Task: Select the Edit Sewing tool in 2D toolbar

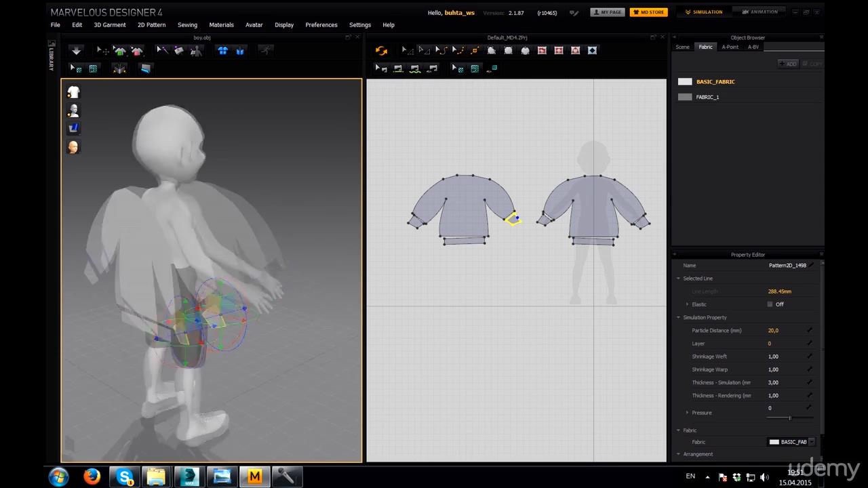Action: pyautogui.click(x=381, y=68)
